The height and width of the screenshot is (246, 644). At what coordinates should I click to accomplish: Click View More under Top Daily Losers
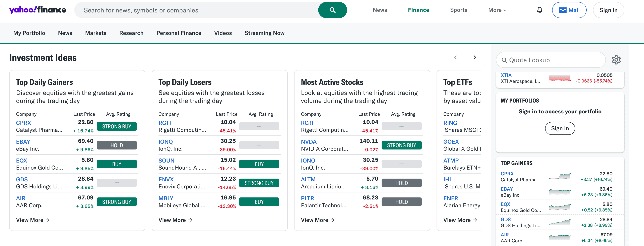(175, 220)
